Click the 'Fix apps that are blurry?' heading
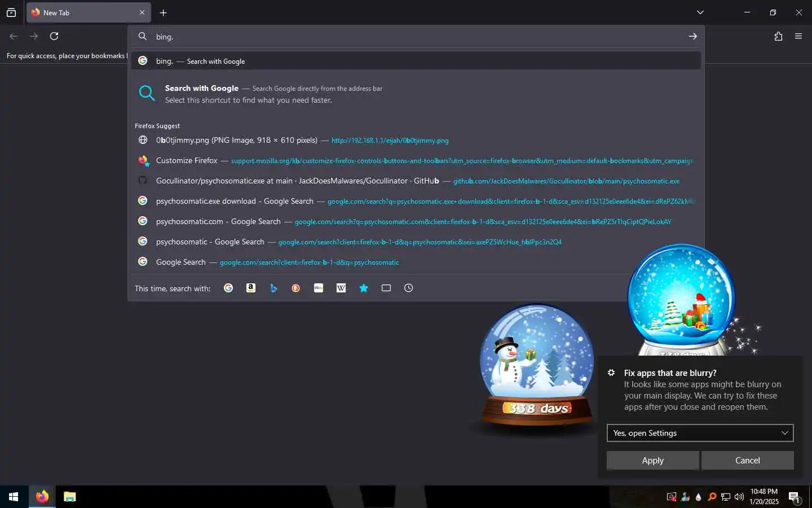Viewport: 812px width, 508px height. click(670, 373)
